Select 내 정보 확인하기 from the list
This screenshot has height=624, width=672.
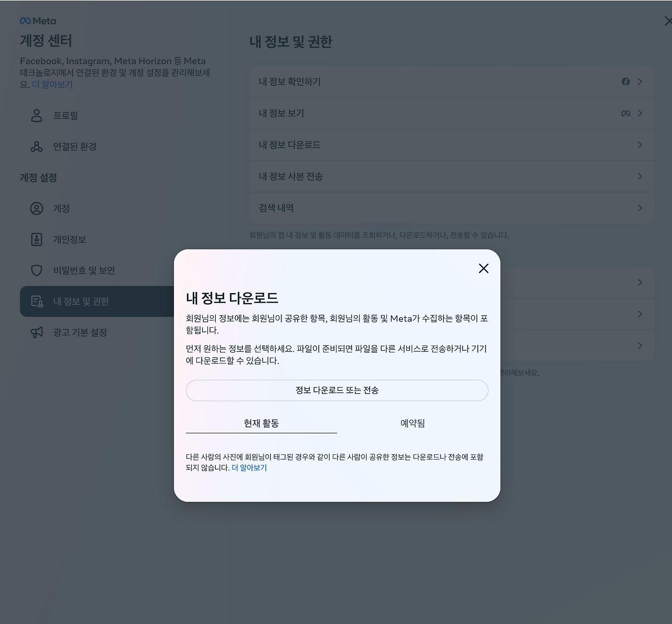[x=289, y=81]
